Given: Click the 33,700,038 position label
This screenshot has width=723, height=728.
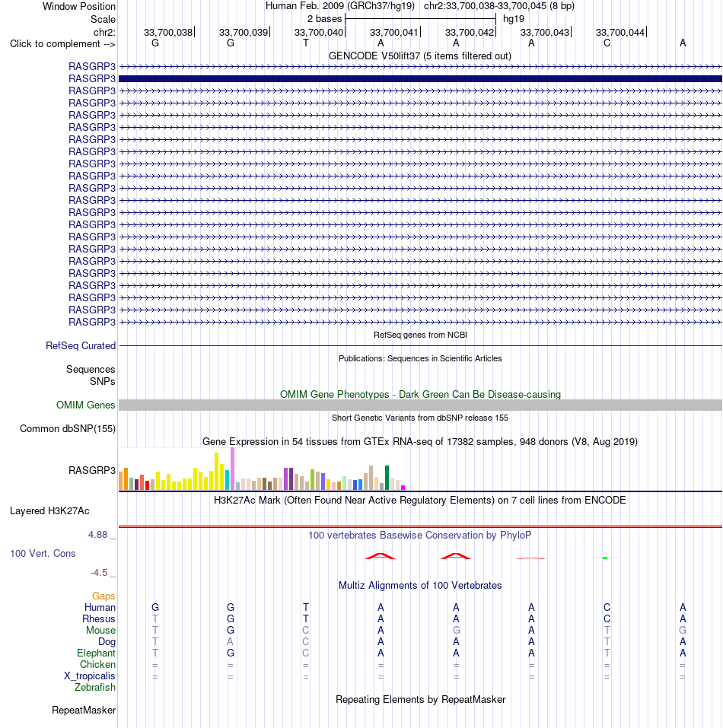Looking at the screenshot, I should click(168, 32).
